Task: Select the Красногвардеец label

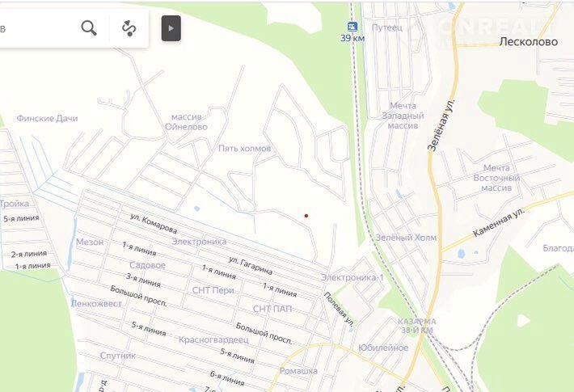Action: click(213, 339)
